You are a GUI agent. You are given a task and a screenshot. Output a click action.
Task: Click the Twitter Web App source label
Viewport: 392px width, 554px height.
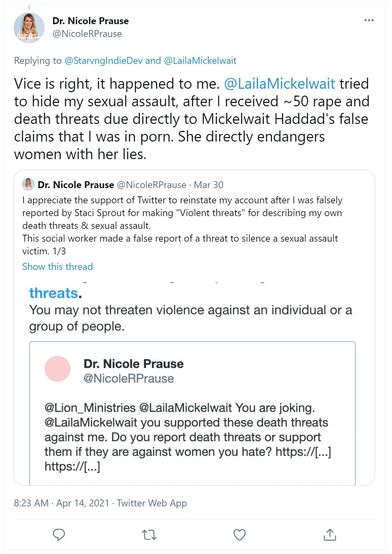pyautogui.click(x=152, y=503)
